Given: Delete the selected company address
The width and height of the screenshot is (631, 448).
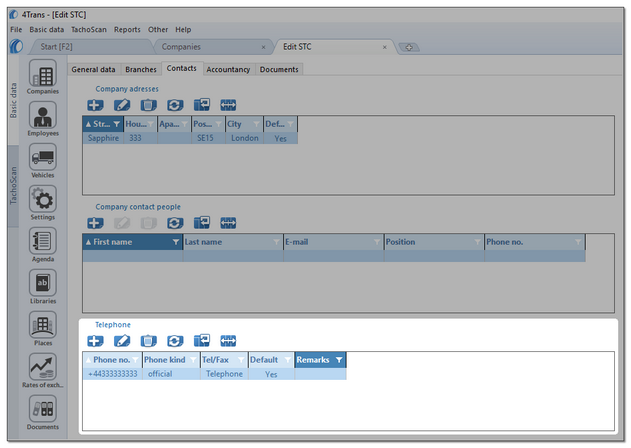Looking at the screenshot, I should tap(148, 105).
